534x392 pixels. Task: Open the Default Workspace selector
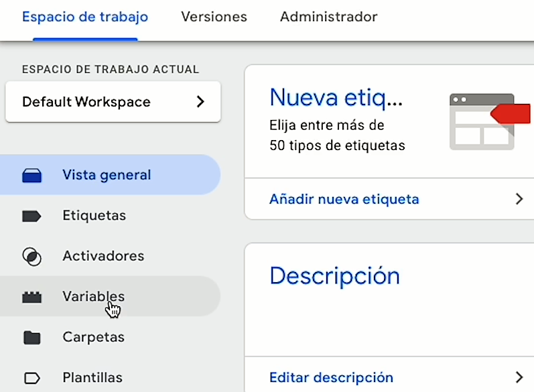coord(113,101)
